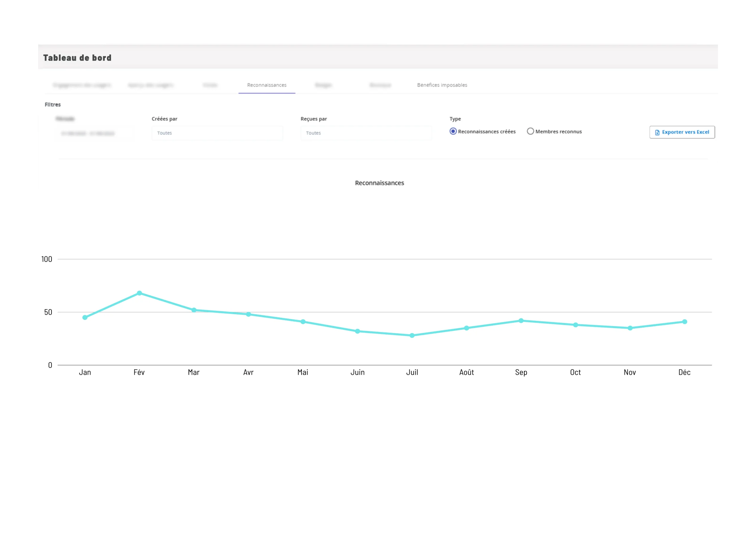Open the first blurred tab on left
The image size is (756, 540).
(x=82, y=85)
